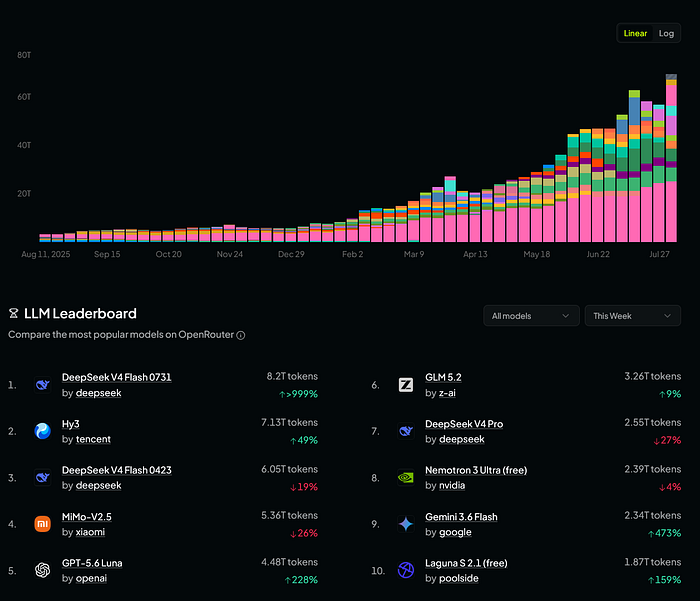Open the GPT-5.6 Luna model link
The height and width of the screenshot is (601, 700).
[x=92, y=563]
